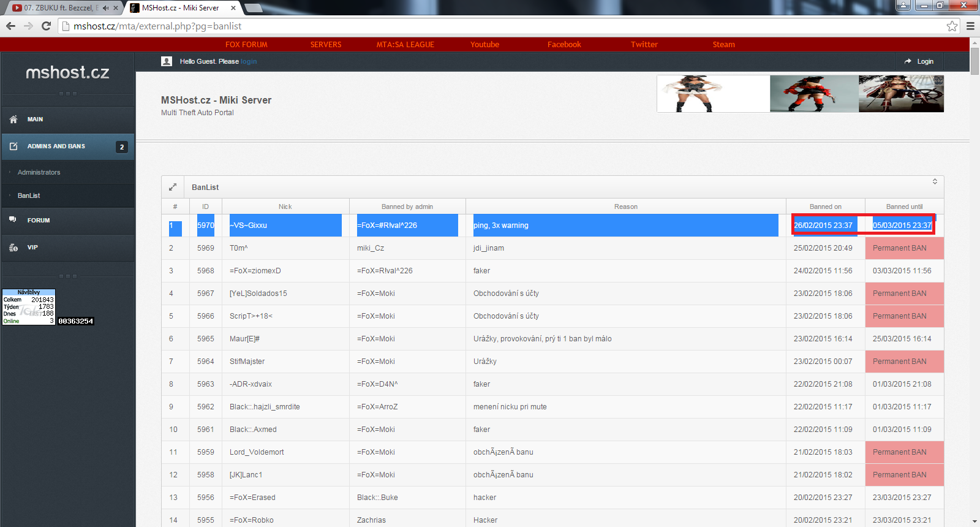
Task: Click the VIP icon in sidebar
Action: point(13,248)
